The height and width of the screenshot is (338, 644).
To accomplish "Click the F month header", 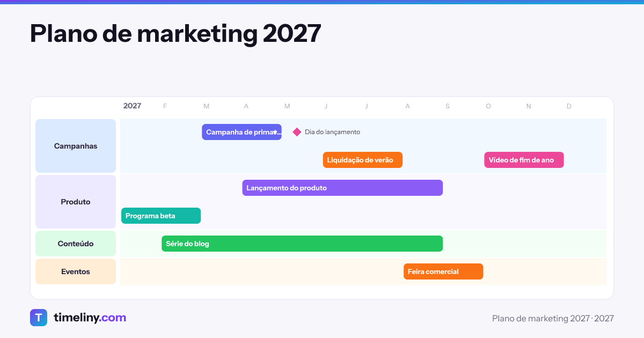I will point(165,106).
